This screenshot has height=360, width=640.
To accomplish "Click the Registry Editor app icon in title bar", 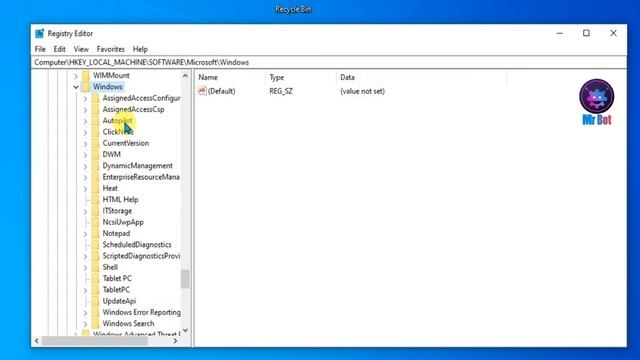I will (40, 33).
